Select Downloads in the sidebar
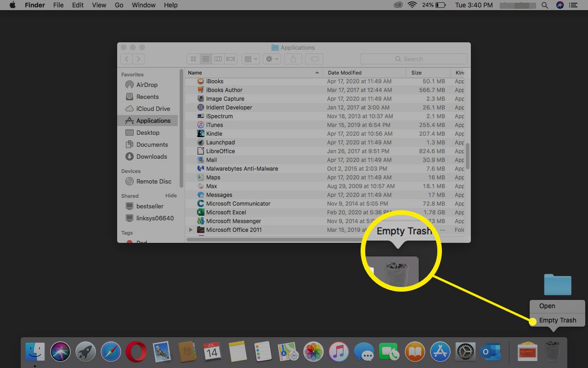The height and width of the screenshot is (368, 588). click(147, 156)
